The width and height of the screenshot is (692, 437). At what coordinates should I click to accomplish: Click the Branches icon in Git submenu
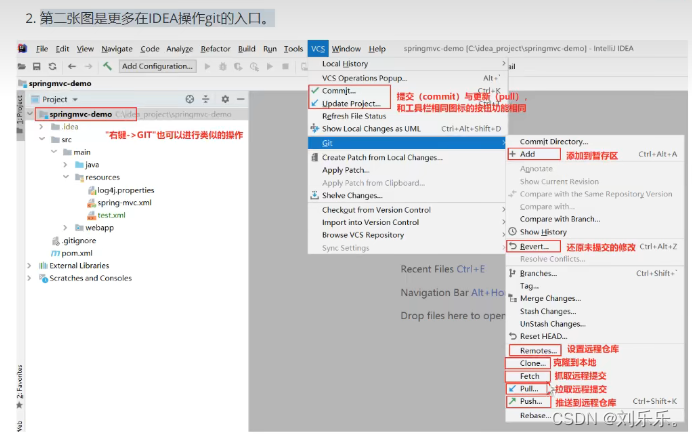click(512, 273)
